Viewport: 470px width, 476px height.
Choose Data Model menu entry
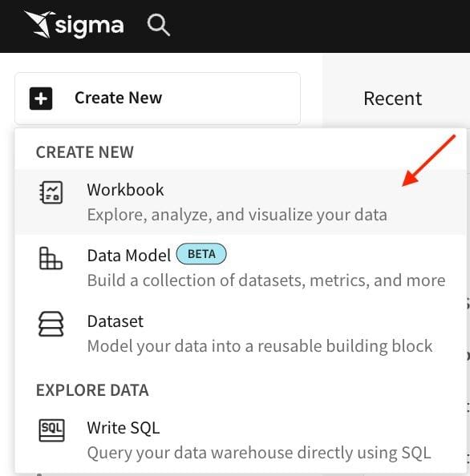(x=241, y=268)
